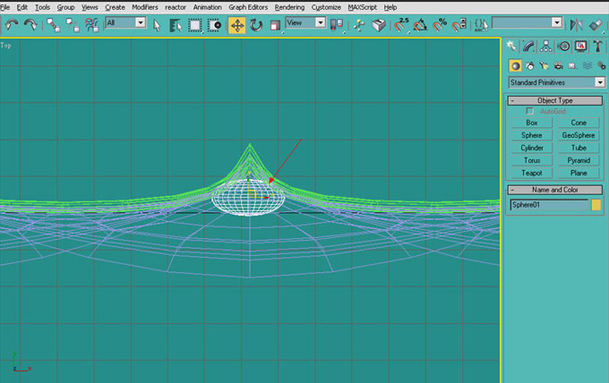
Task: Open the Edit menu
Action: [22, 7]
